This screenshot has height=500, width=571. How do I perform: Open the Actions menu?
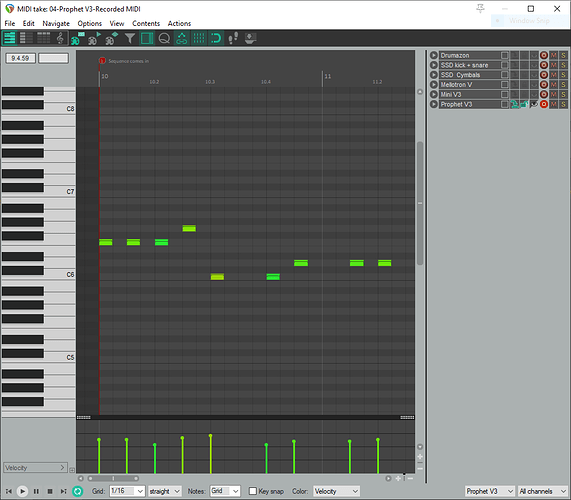[x=179, y=23]
